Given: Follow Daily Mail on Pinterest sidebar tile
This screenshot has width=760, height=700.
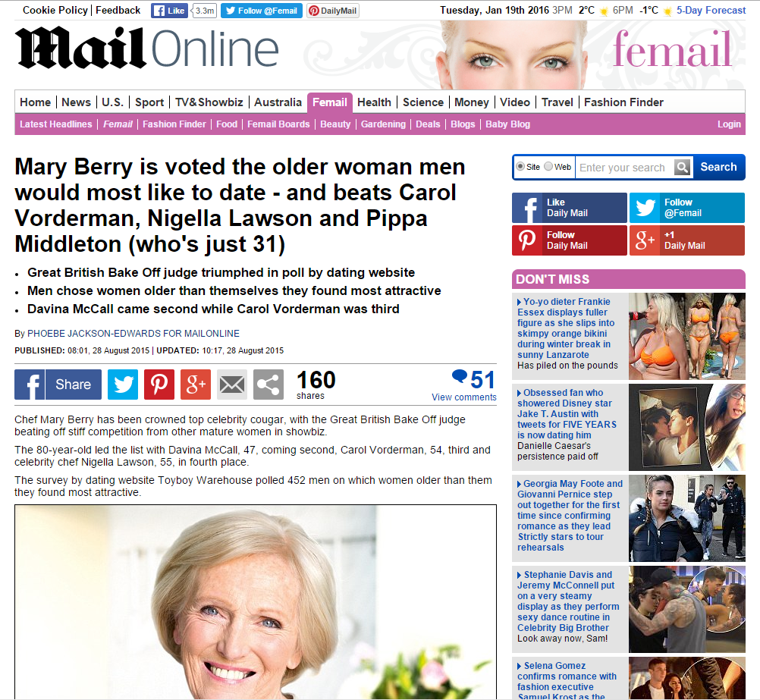Looking at the screenshot, I should click(570, 240).
